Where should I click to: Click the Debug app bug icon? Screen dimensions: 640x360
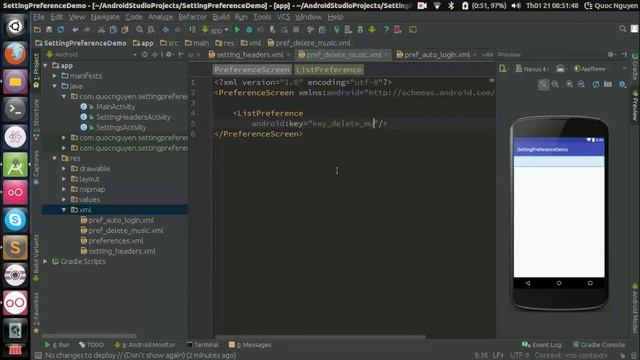point(249,29)
